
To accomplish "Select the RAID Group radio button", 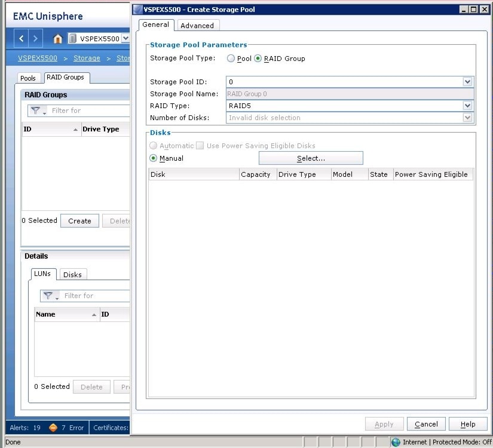I will point(258,59).
